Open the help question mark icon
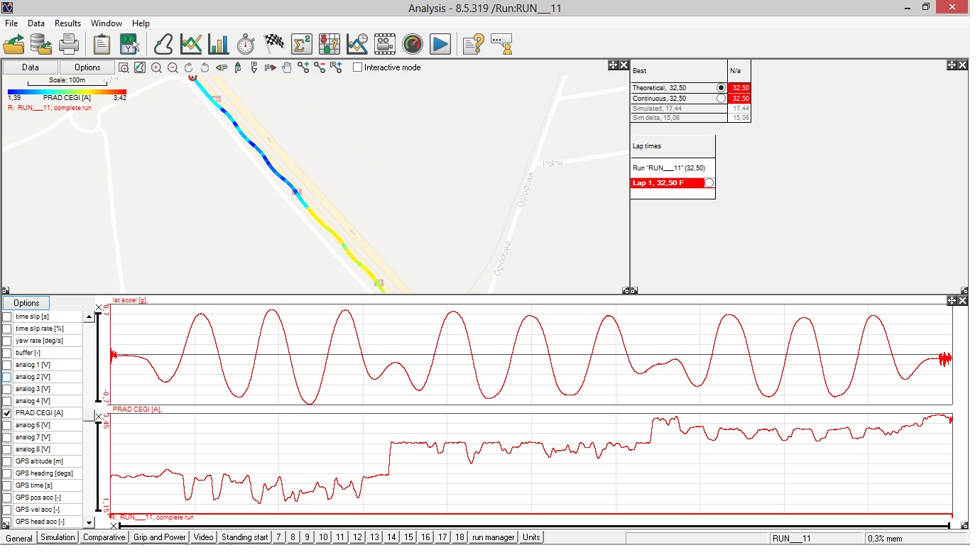980x555 pixels. 474,44
